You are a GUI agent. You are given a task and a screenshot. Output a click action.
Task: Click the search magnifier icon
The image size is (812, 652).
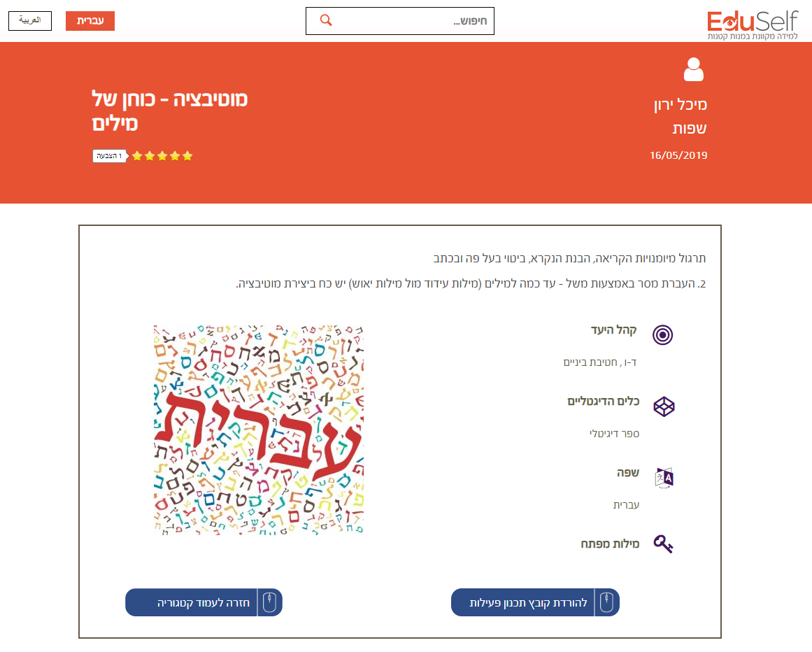(325, 20)
